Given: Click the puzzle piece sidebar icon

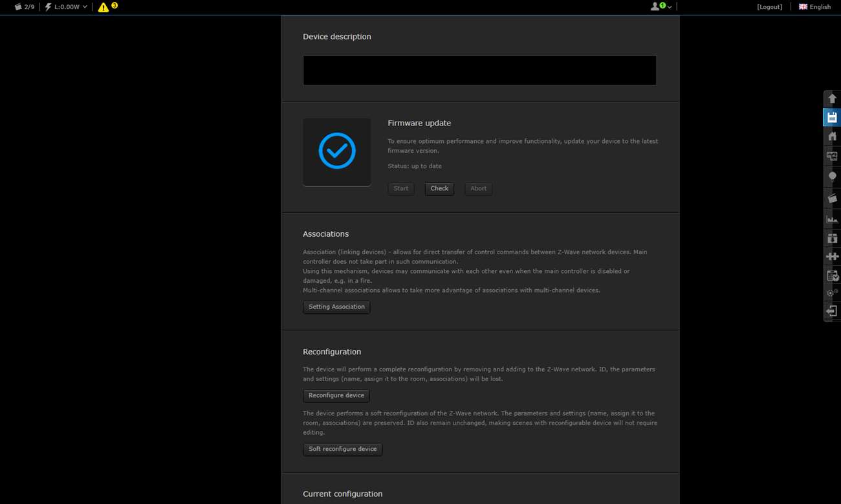Looking at the screenshot, I should pyautogui.click(x=832, y=257).
